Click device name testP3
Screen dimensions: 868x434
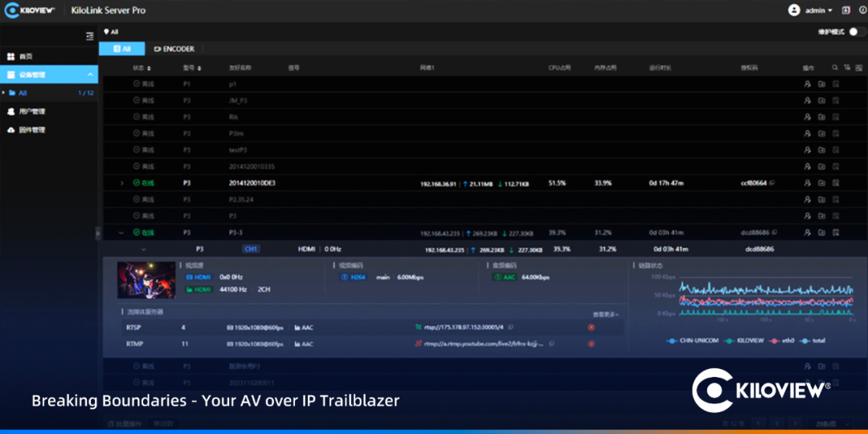(237, 150)
